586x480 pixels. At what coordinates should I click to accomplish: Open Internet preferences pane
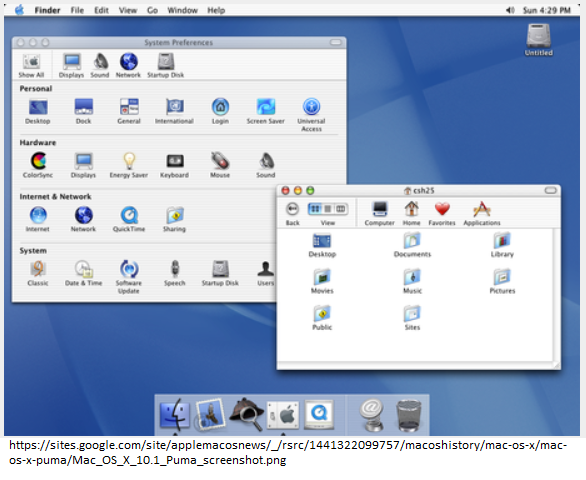(38, 219)
